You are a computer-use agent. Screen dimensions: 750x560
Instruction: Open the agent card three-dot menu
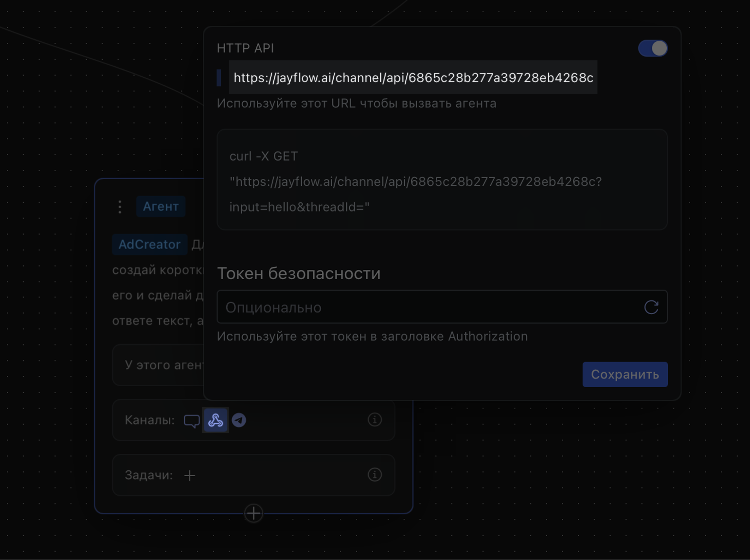(120, 207)
